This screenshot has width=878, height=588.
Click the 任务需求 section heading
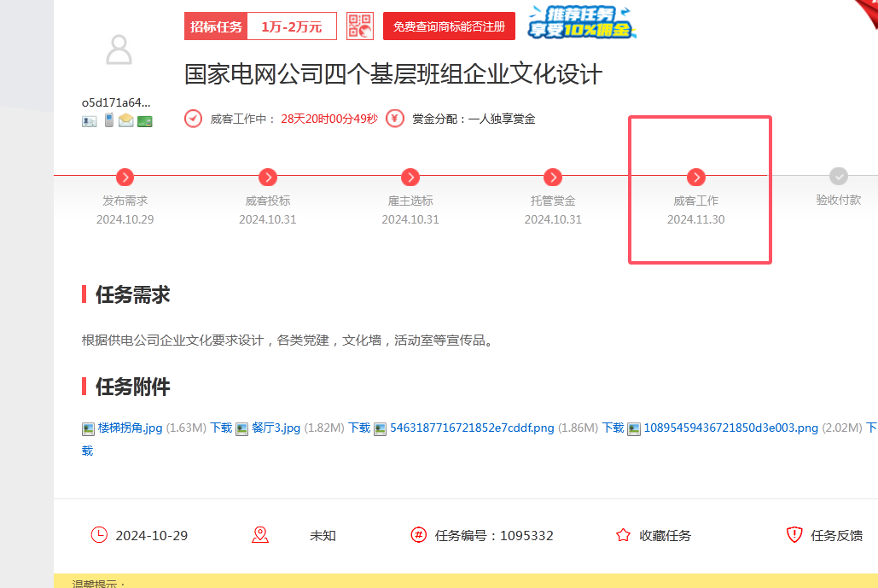tap(133, 294)
